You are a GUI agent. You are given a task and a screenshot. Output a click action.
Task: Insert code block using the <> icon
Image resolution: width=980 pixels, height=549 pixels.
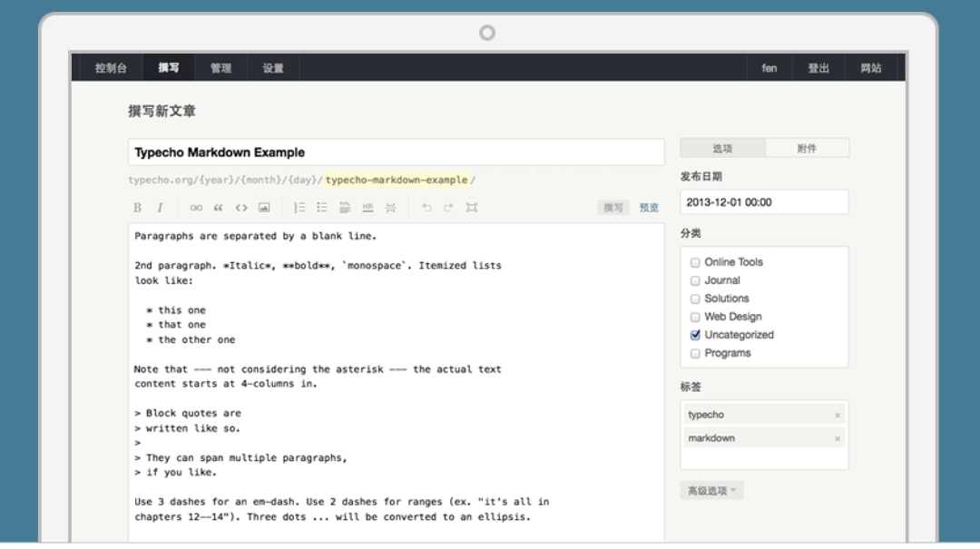[x=241, y=208]
